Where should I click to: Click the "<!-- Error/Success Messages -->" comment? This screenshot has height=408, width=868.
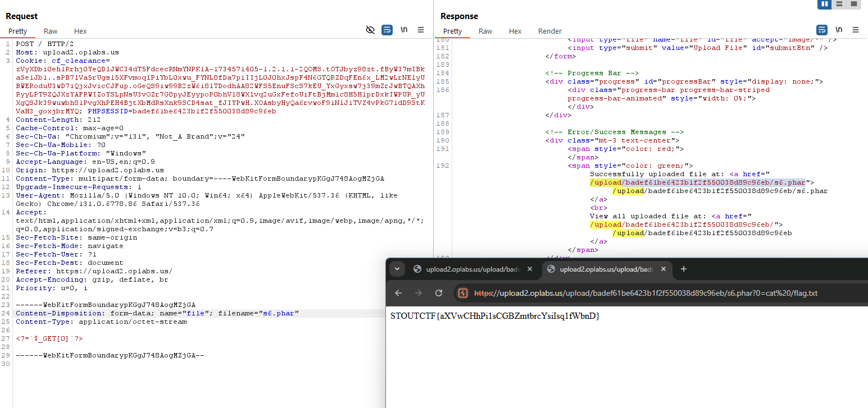click(x=615, y=132)
